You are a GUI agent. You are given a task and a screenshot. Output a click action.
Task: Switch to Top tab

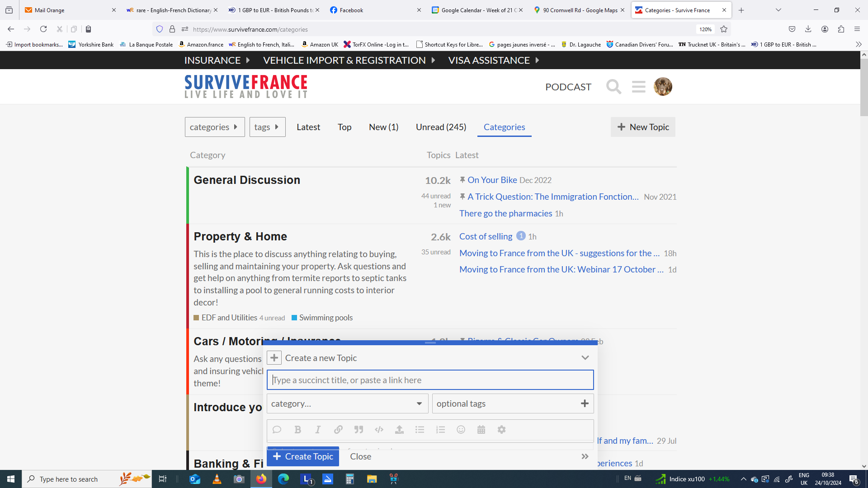(x=344, y=127)
